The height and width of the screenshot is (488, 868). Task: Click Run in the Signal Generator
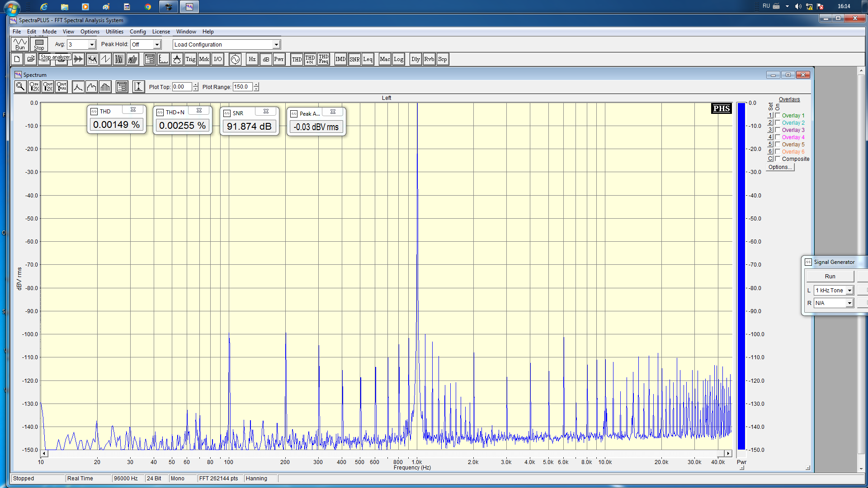(x=830, y=276)
